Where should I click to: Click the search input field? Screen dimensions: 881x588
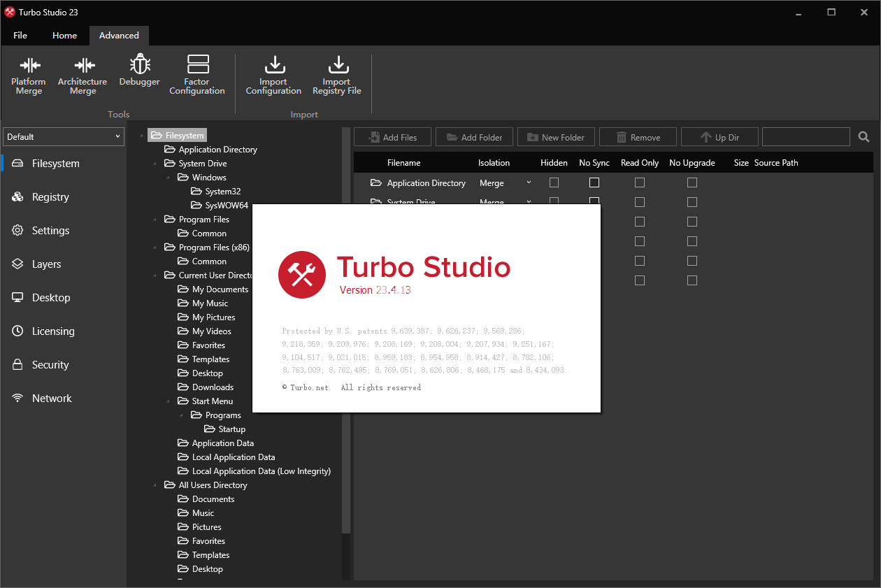(806, 137)
